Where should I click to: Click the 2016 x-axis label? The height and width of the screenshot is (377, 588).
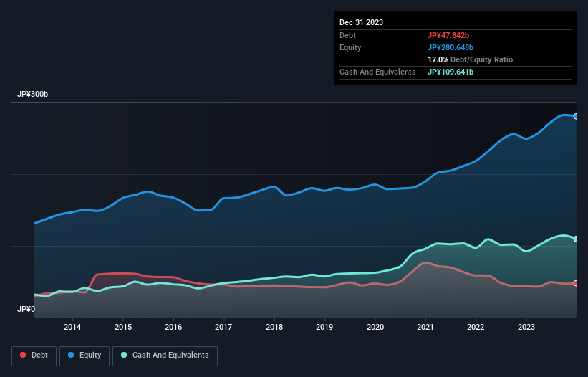[173, 327]
